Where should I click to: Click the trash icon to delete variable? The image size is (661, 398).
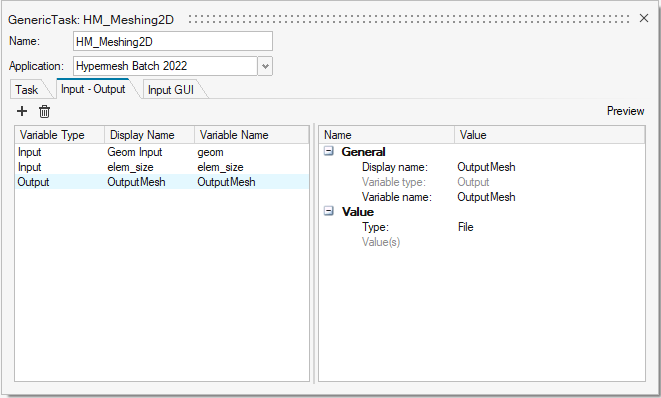click(x=44, y=111)
